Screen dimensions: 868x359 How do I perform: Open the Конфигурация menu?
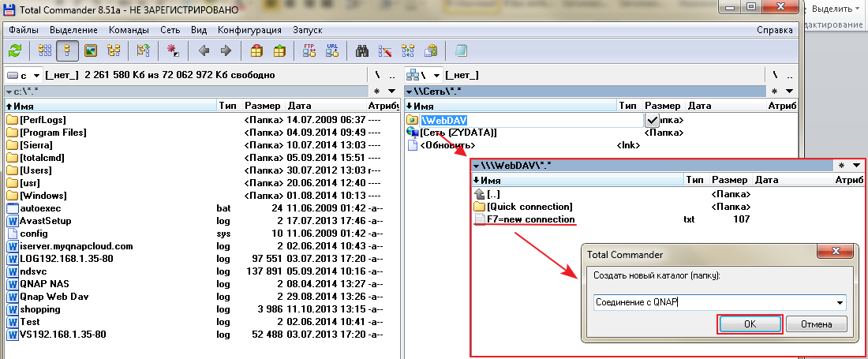click(x=249, y=30)
